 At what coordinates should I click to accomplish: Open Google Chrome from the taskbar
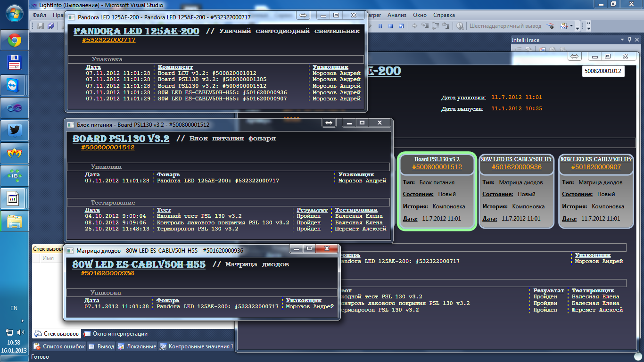pyautogui.click(x=14, y=41)
